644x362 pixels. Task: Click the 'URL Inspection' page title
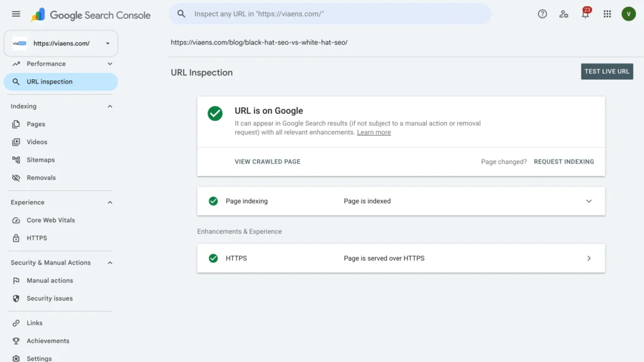click(202, 72)
